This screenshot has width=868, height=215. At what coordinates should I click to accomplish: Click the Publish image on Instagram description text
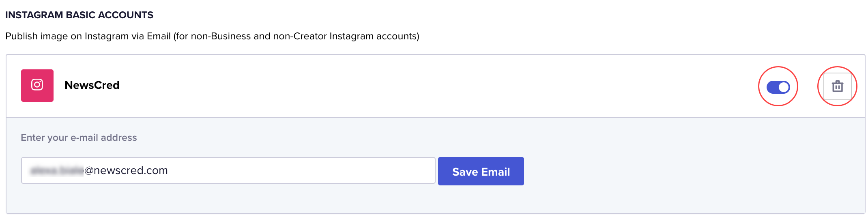212,36
